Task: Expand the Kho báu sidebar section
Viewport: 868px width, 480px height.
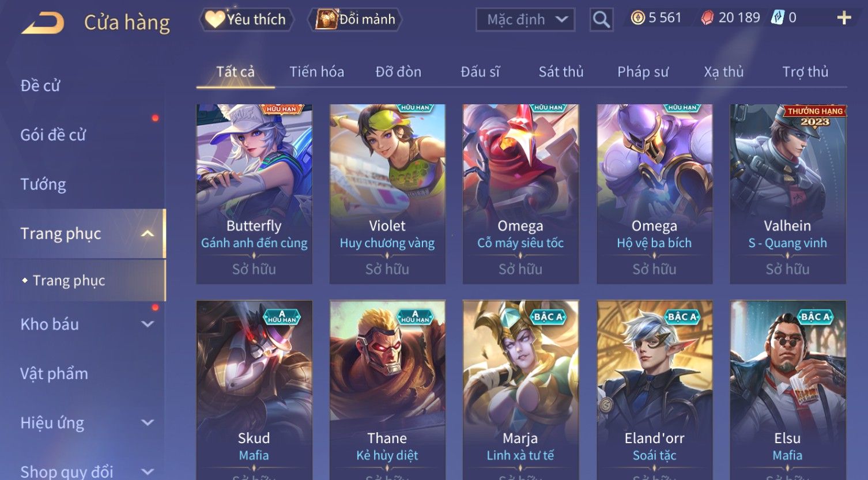Action: [148, 324]
